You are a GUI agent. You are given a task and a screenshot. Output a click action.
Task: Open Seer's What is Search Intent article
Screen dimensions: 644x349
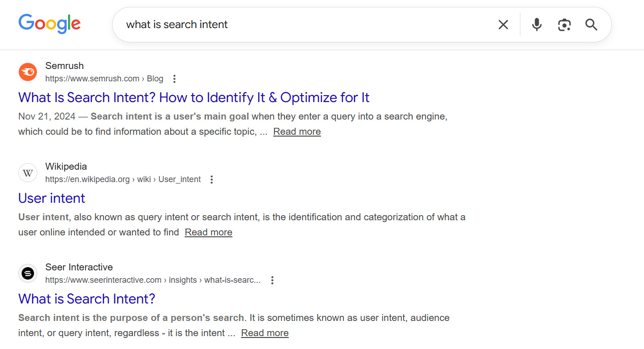coord(86,298)
